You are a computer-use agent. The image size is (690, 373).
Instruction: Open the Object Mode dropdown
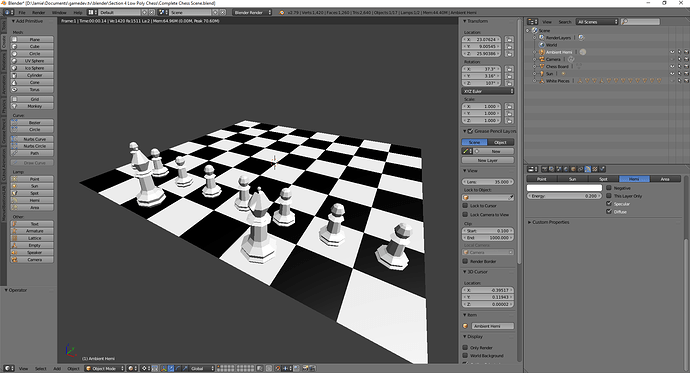105,369
